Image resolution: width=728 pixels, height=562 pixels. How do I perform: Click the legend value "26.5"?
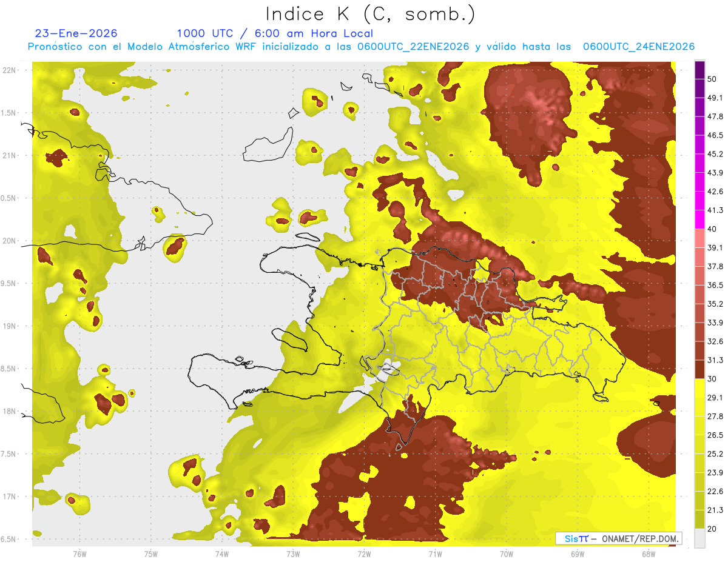click(x=715, y=435)
